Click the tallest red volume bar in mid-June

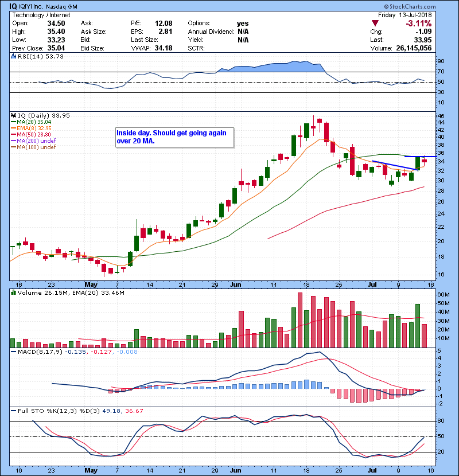point(300,320)
